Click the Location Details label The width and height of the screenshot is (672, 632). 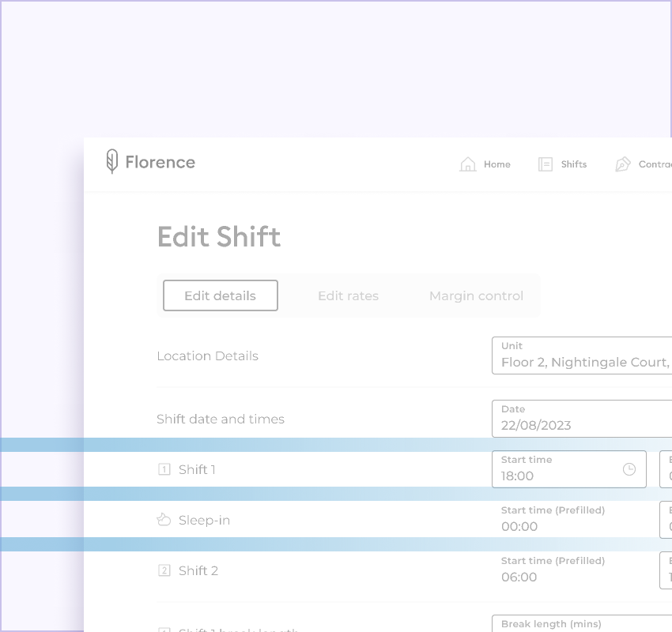pos(207,355)
